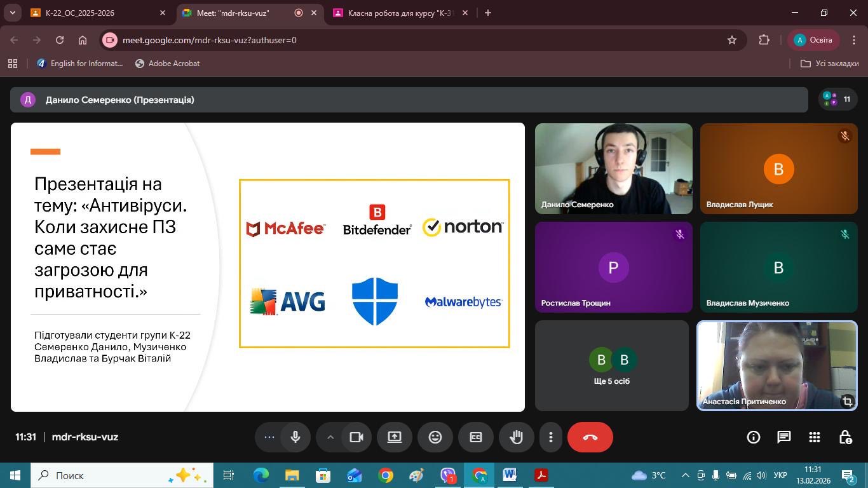Select Владислав Лущик's participant tile
The width and height of the screenshot is (868, 488).
point(779,168)
